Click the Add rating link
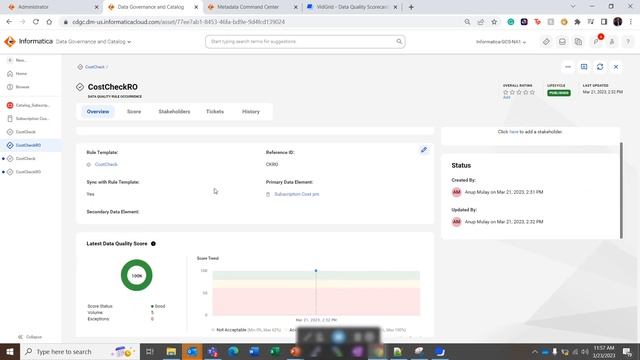 click(x=506, y=98)
